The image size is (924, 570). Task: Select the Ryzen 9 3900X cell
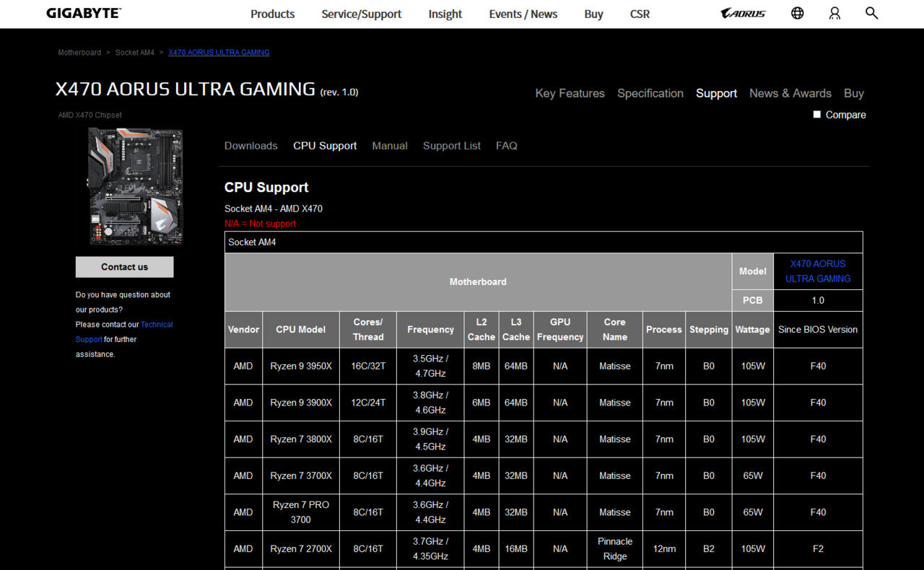301,403
